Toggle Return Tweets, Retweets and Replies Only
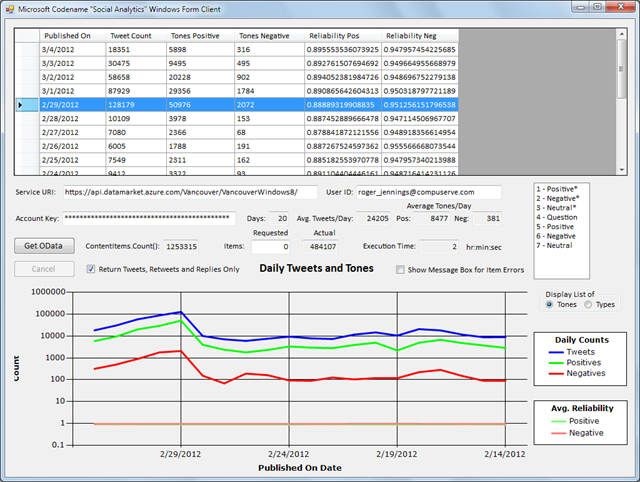Screen dimensions: 640x482 pos(92,269)
